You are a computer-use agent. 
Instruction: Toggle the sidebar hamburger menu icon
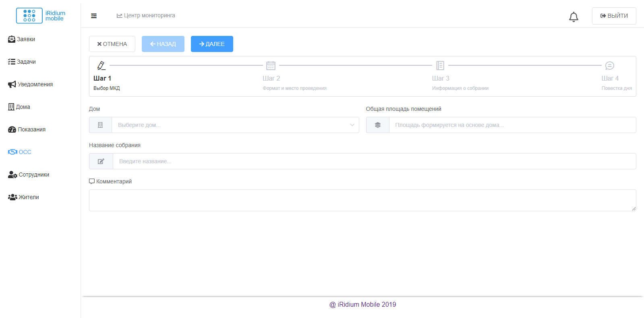click(94, 16)
